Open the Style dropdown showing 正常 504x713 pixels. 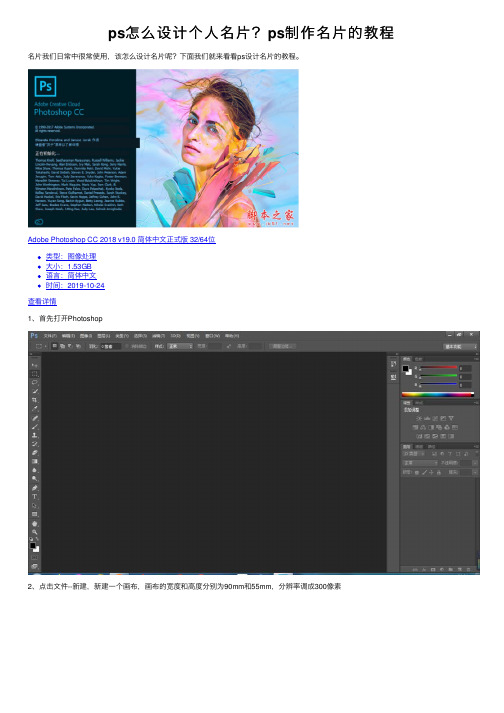coord(180,346)
